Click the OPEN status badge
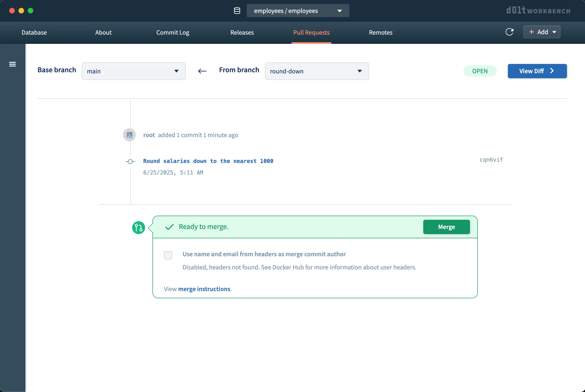The image size is (585, 392). pos(479,71)
